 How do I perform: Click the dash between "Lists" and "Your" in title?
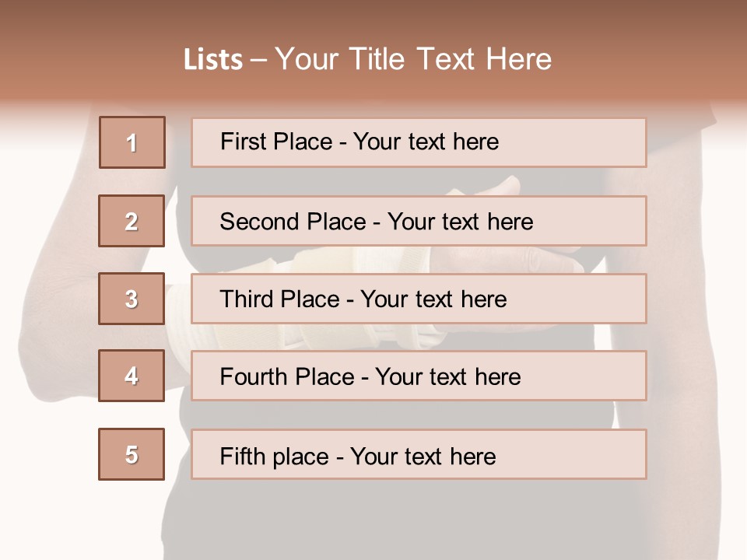(x=258, y=59)
